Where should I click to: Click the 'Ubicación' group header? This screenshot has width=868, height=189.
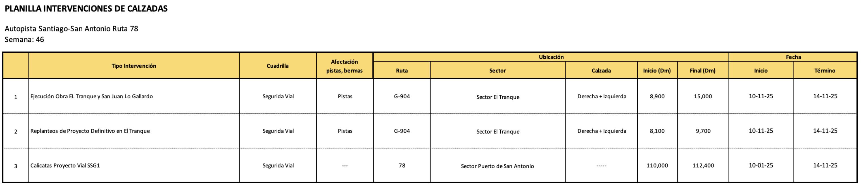(x=551, y=57)
